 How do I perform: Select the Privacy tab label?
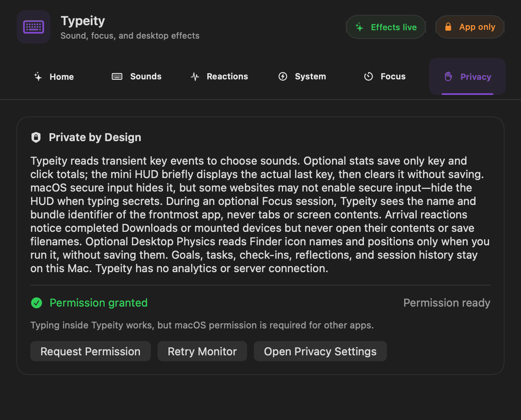coord(476,77)
